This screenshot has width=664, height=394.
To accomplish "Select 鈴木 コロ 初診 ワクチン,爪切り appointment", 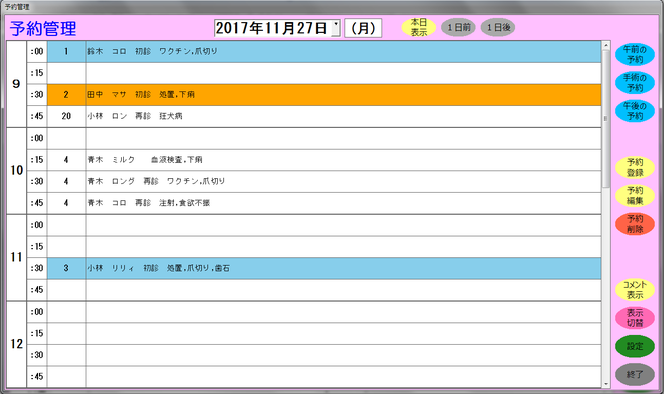I will click(x=343, y=52).
